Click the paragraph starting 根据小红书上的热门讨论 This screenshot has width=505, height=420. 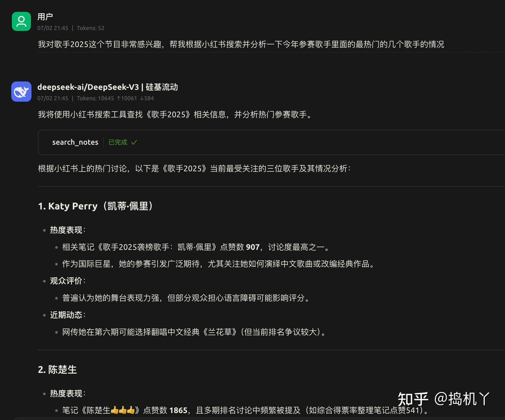click(x=194, y=169)
